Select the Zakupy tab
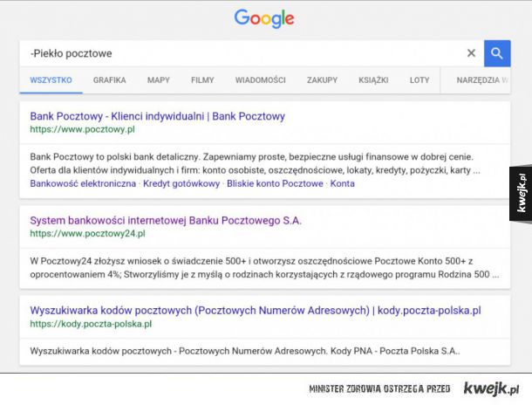This screenshot has width=532, height=405. click(322, 80)
